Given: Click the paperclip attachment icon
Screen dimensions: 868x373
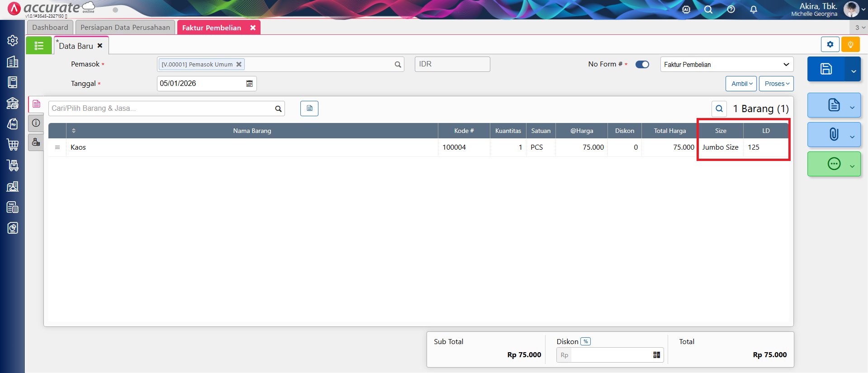Looking at the screenshot, I should 834,134.
